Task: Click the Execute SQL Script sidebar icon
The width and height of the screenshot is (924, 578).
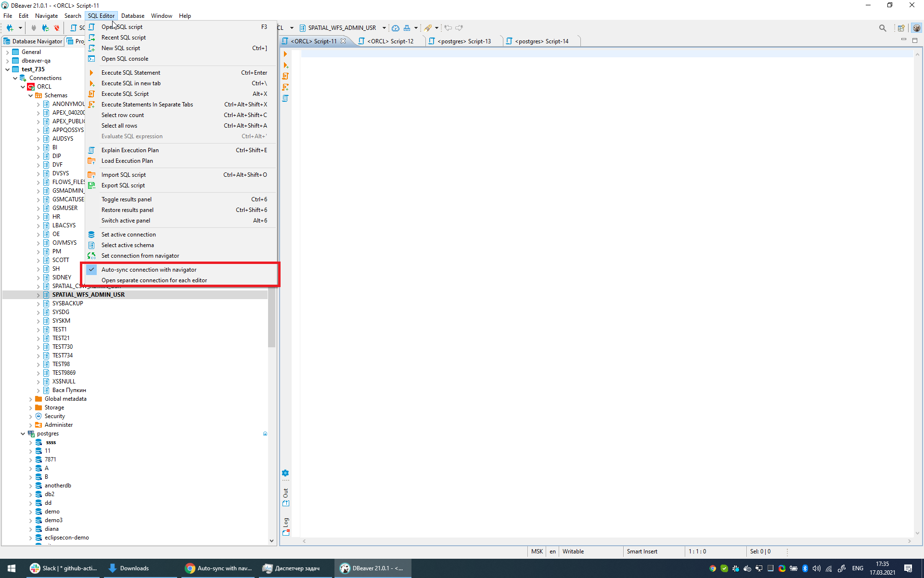Action: pyautogui.click(x=286, y=76)
